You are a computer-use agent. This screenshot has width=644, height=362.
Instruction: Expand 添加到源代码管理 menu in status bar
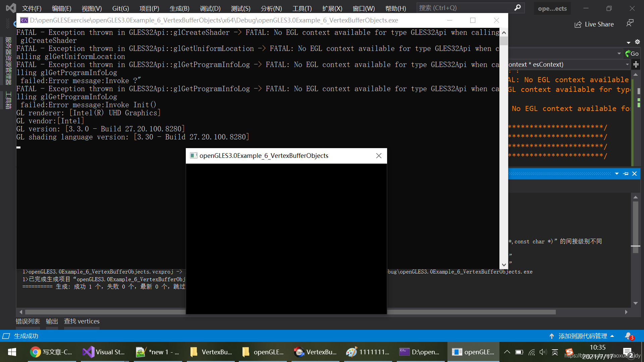pyautogui.click(x=582, y=336)
